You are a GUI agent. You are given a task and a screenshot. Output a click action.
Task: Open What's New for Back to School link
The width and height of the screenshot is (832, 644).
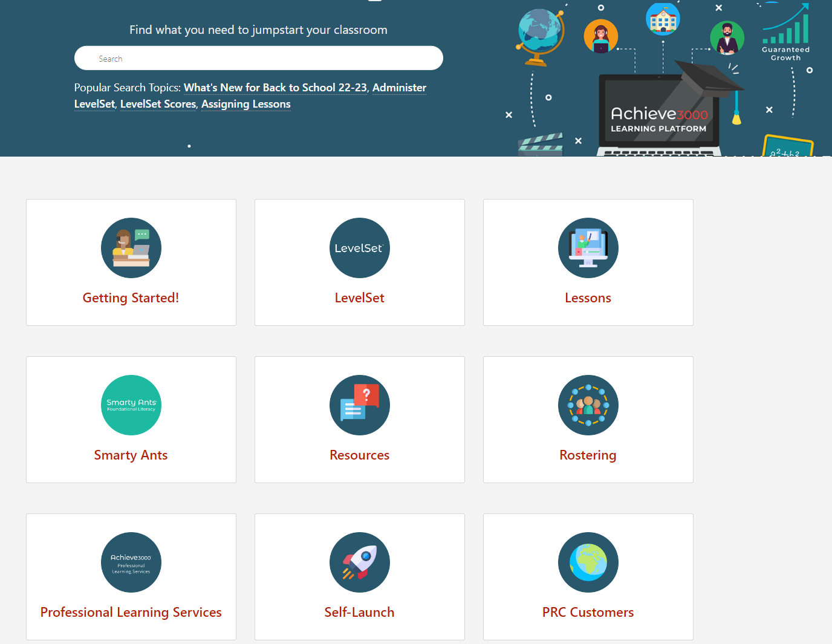275,88
